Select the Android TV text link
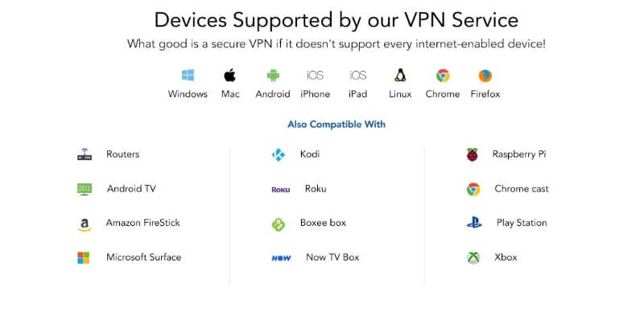The image size is (644, 312). 131,189
